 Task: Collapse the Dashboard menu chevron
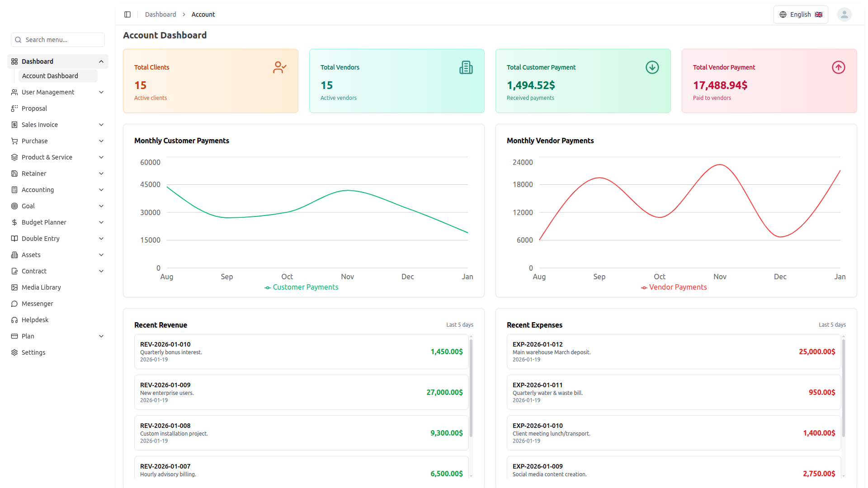point(101,61)
